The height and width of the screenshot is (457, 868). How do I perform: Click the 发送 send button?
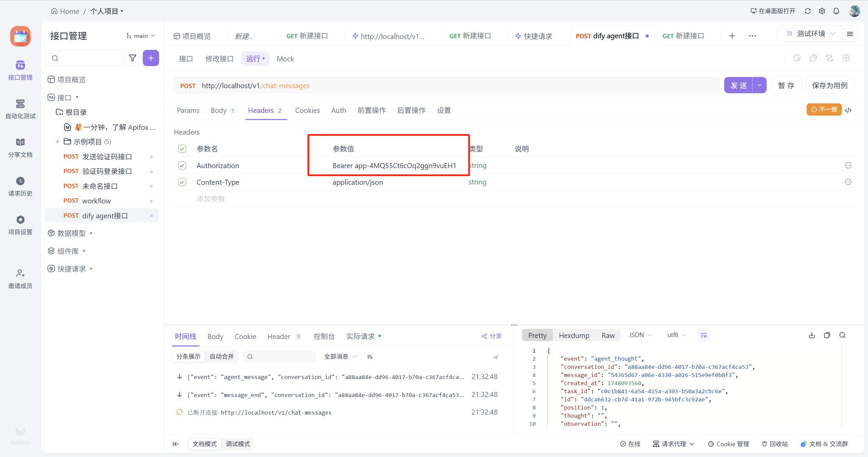pyautogui.click(x=738, y=85)
